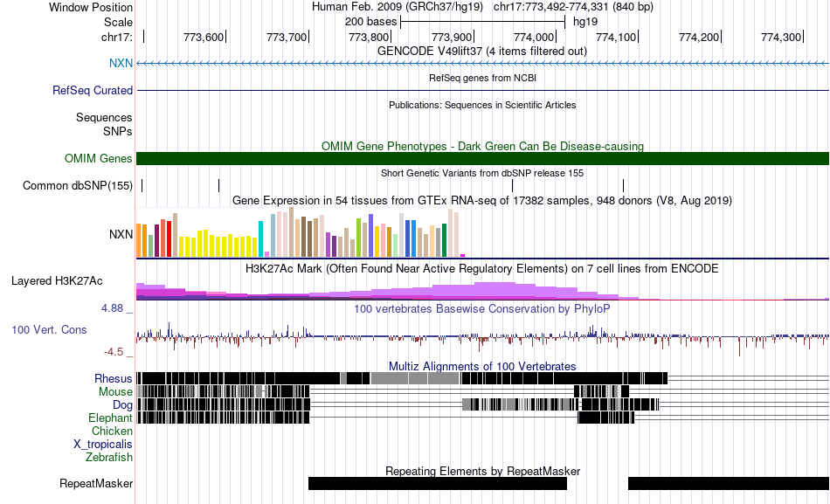This screenshot has width=830, height=504.
Task: Click the 'hg19' label beside the scale bar
Action: 585,22
